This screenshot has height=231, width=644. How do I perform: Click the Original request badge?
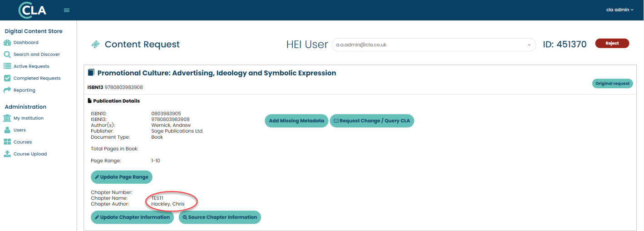612,84
